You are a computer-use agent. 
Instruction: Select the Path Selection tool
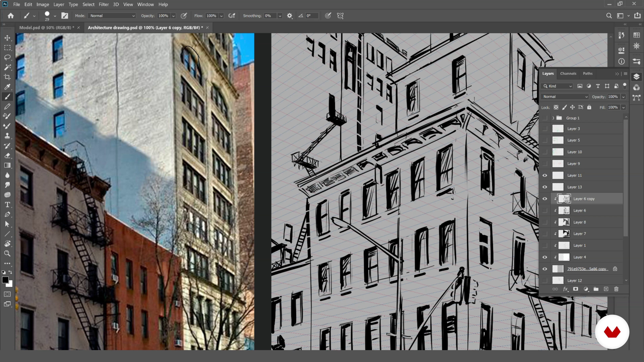[x=7, y=224]
